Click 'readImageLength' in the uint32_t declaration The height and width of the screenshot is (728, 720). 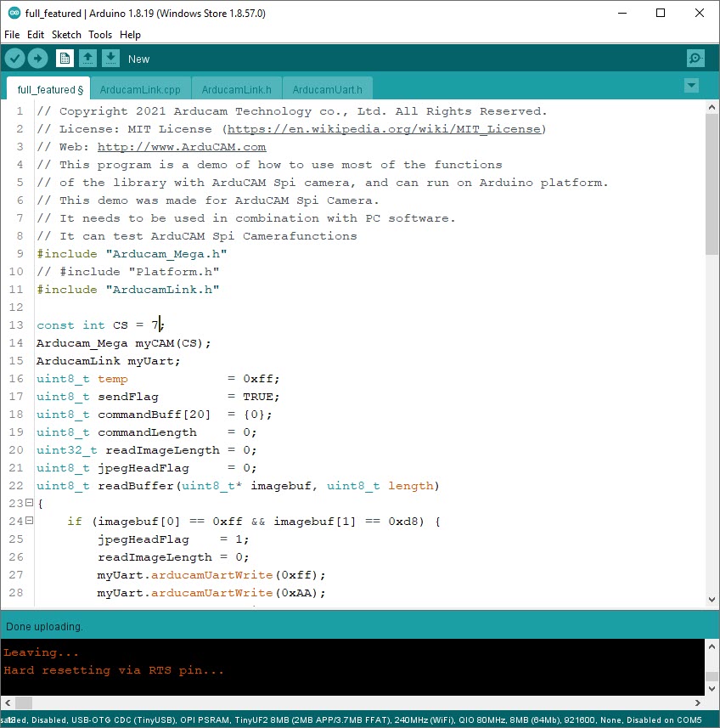click(162, 450)
